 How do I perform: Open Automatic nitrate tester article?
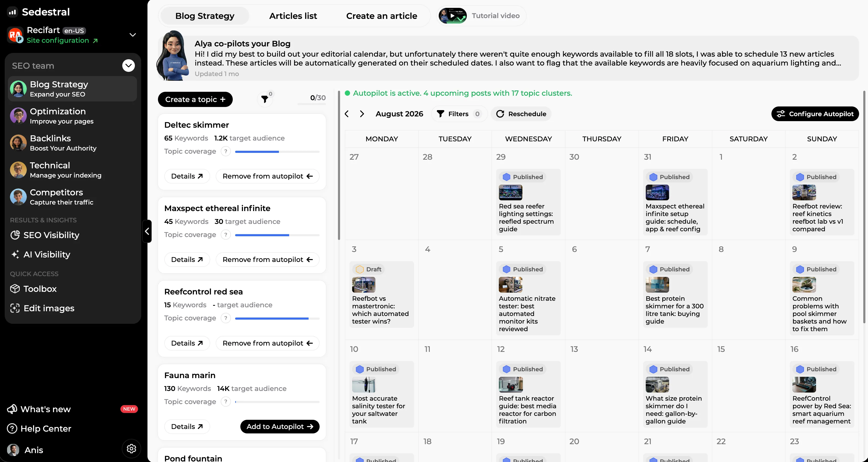528,298
